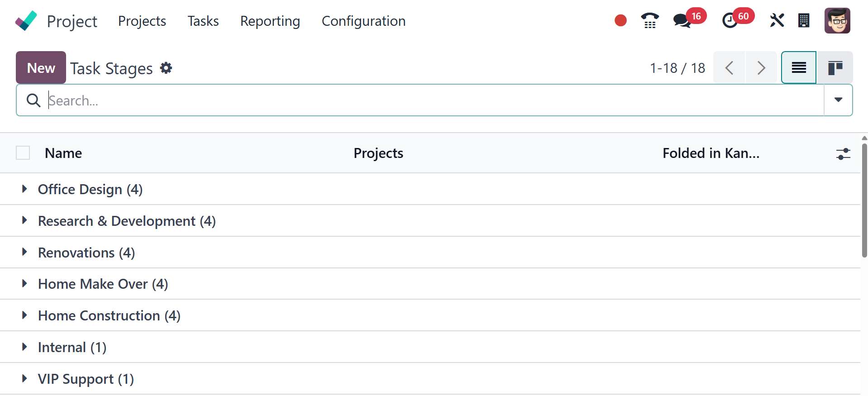Switch to Kanban view
The height and width of the screenshot is (396, 868).
[835, 68]
